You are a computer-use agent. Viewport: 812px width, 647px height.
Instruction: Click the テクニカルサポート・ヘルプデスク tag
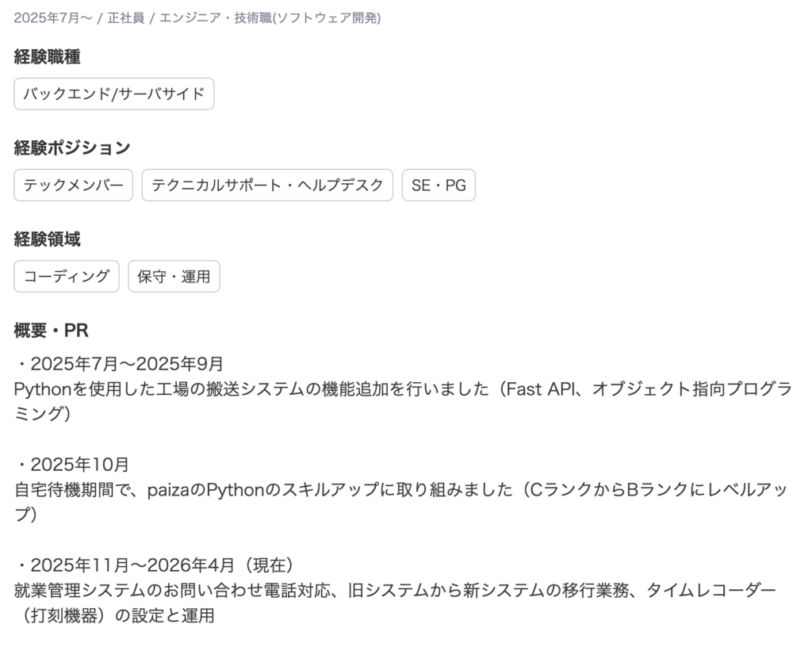[267, 186]
